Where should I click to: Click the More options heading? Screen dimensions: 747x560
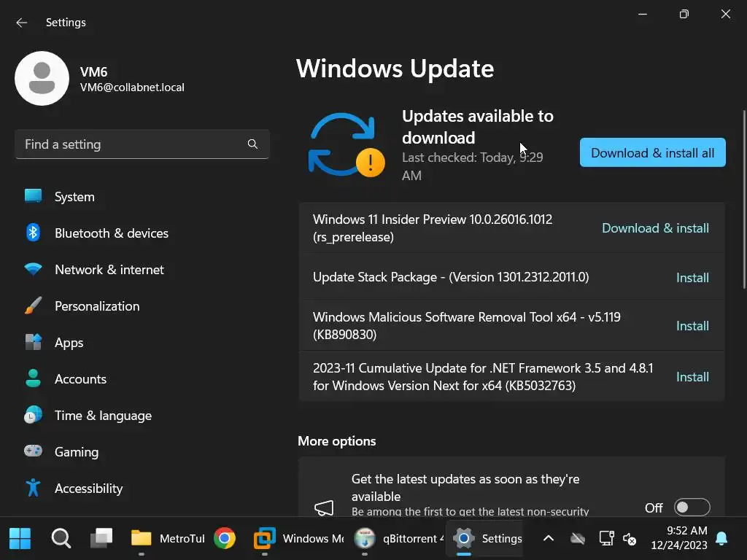(337, 441)
